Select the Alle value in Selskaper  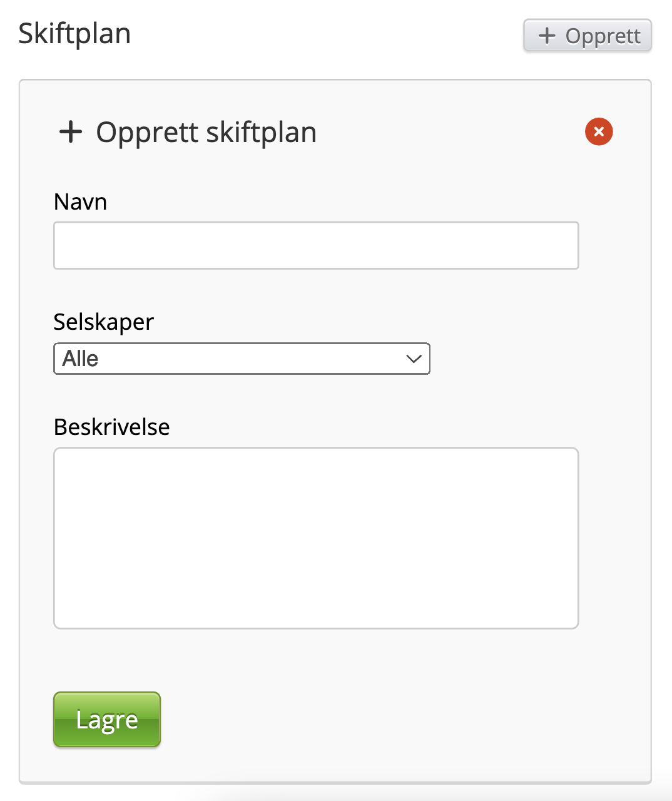(81, 359)
